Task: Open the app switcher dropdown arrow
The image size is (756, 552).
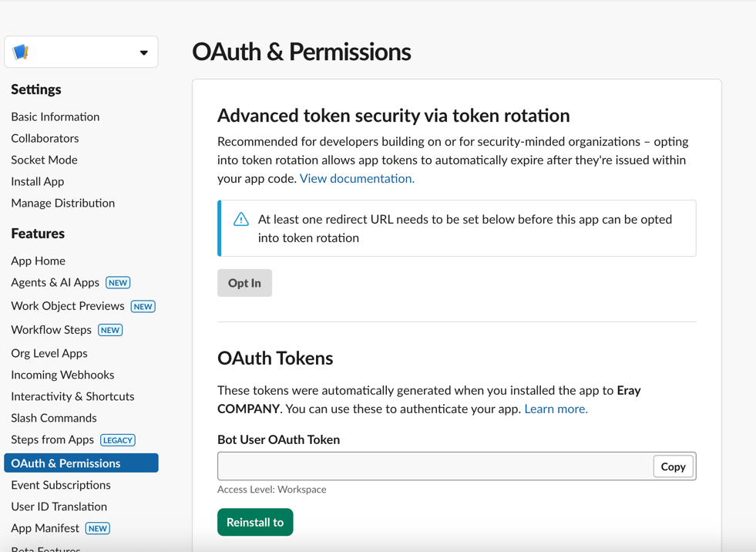Action: [x=143, y=52]
